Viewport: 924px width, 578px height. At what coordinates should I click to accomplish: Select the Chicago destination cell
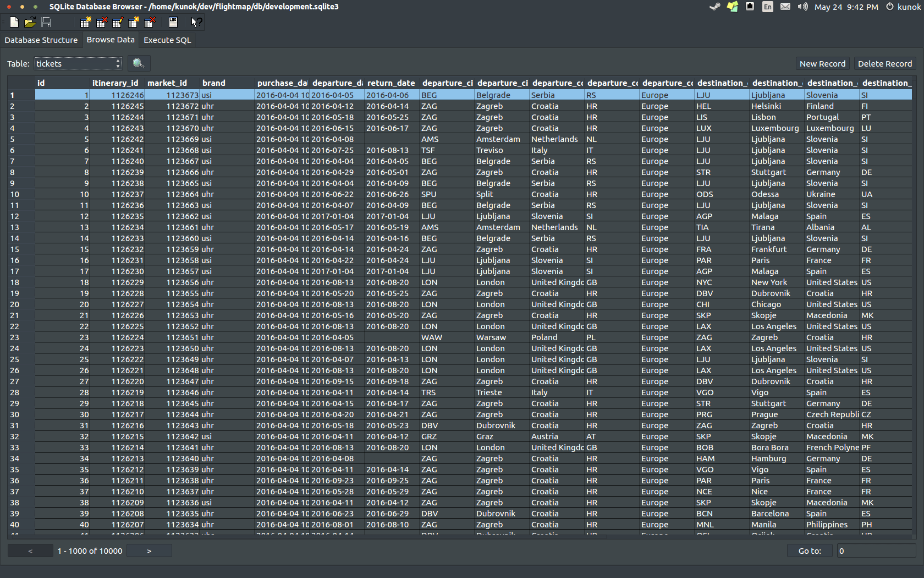[778, 304]
